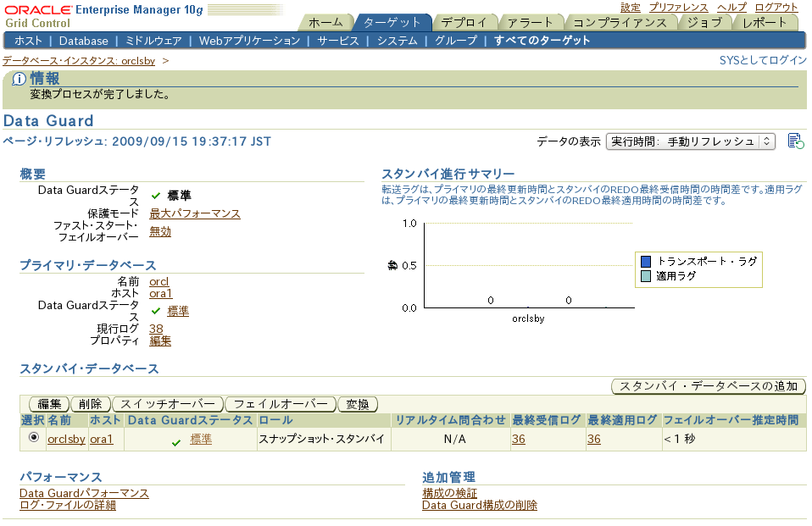Click 構成の検証 link
This screenshot has height=526, width=812.
tap(449, 493)
